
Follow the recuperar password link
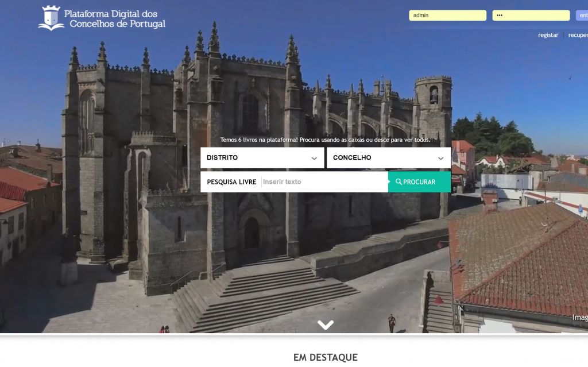click(578, 35)
